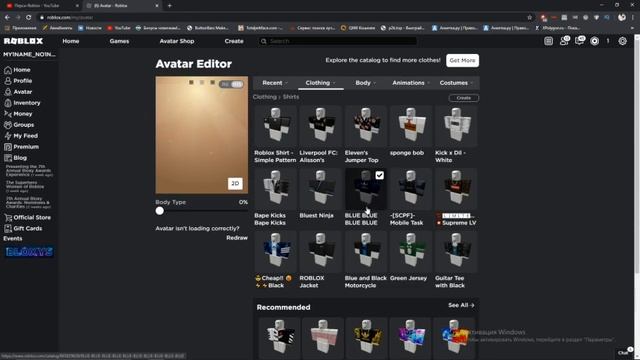Select the Guitar Tee with Black thumbnail
640x360 pixels.
coord(456,252)
